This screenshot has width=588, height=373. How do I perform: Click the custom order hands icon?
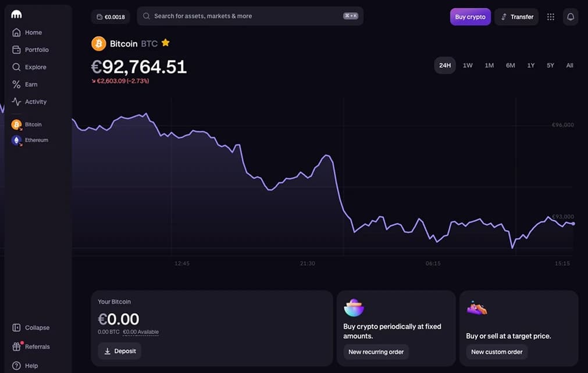tap(477, 308)
